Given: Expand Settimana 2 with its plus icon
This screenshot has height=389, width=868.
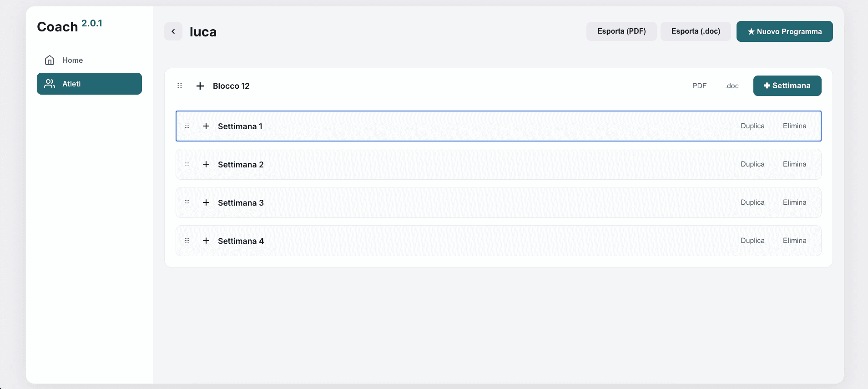Looking at the screenshot, I should (206, 164).
